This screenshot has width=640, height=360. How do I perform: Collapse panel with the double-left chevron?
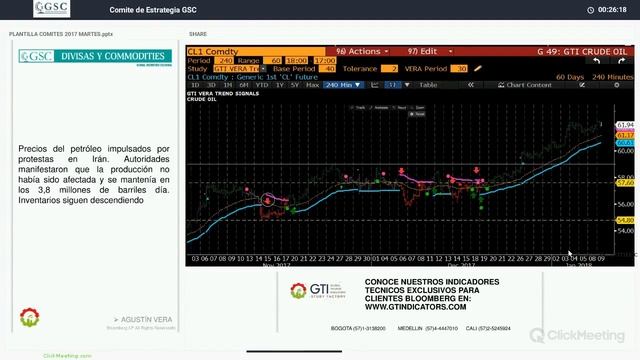pyautogui.click(x=471, y=85)
